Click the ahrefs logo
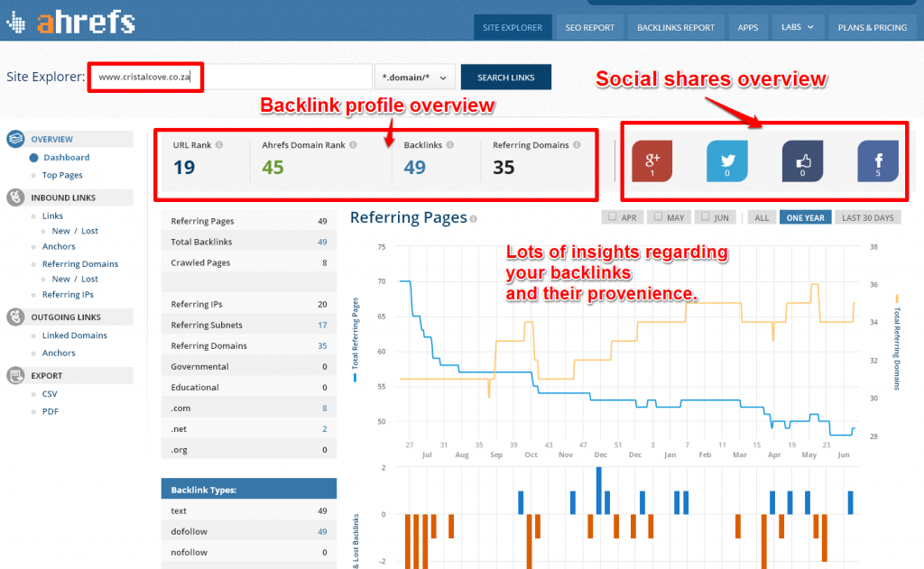Viewport: 924px width, 569px height. click(70, 22)
